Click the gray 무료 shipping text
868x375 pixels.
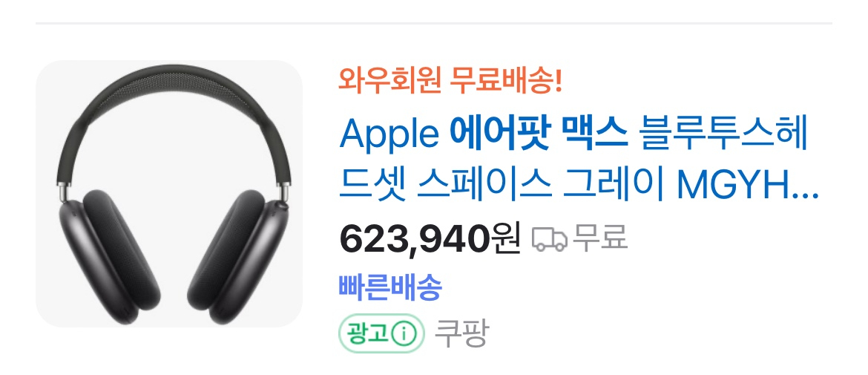[x=600, y=237]
